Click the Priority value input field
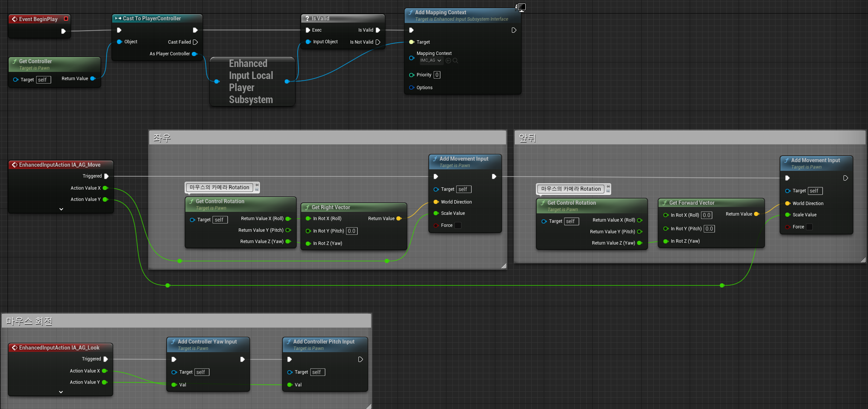Viewport: 868px width, 409px height. pos(437,75)
